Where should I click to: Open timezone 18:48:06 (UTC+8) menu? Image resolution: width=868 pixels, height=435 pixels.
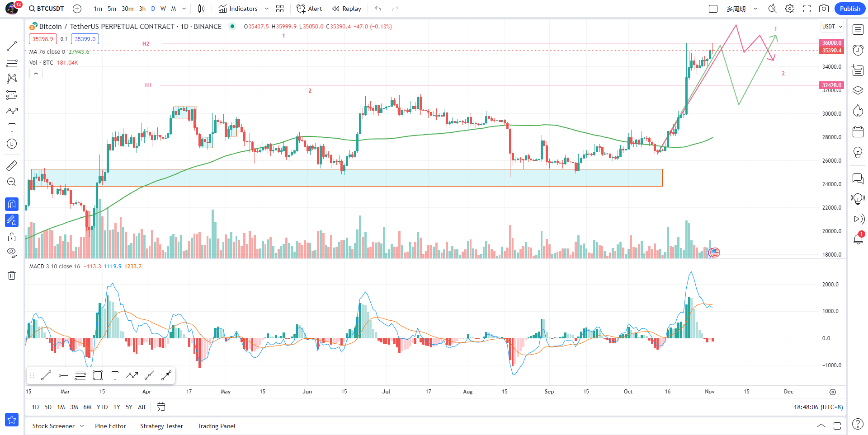(818, 407)
